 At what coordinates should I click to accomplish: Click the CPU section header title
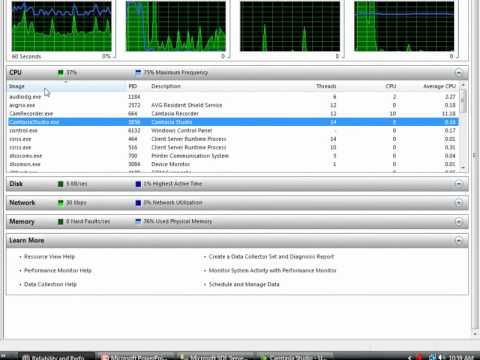(15, 73)
